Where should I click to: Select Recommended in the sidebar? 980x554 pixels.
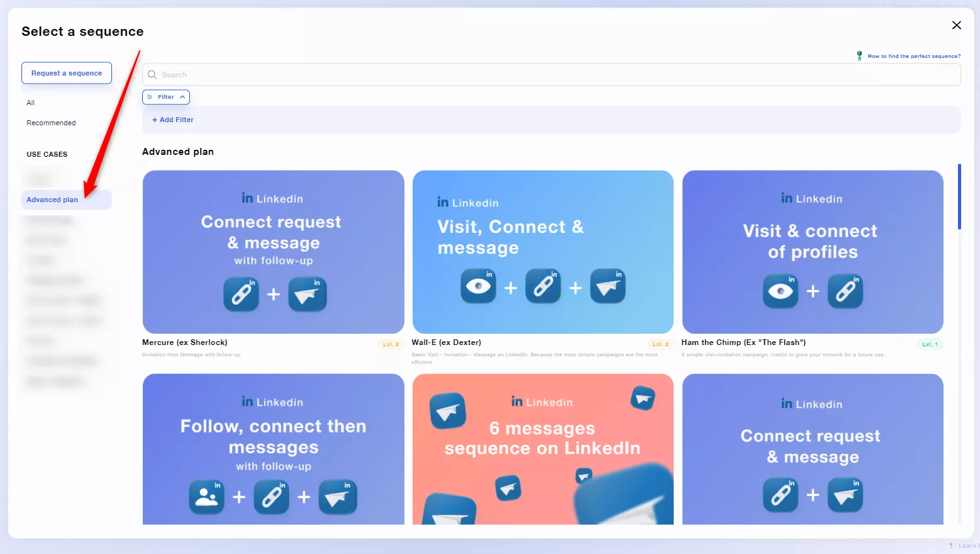coord(51,123)
